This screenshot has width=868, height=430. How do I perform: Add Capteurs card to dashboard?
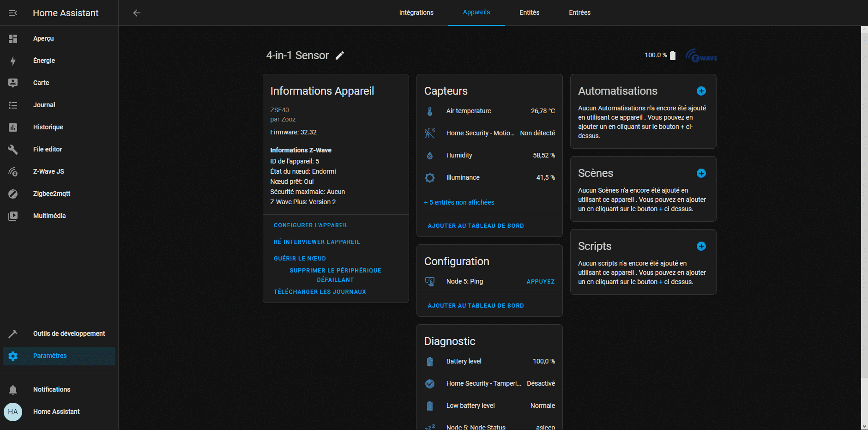click(476, 226)
